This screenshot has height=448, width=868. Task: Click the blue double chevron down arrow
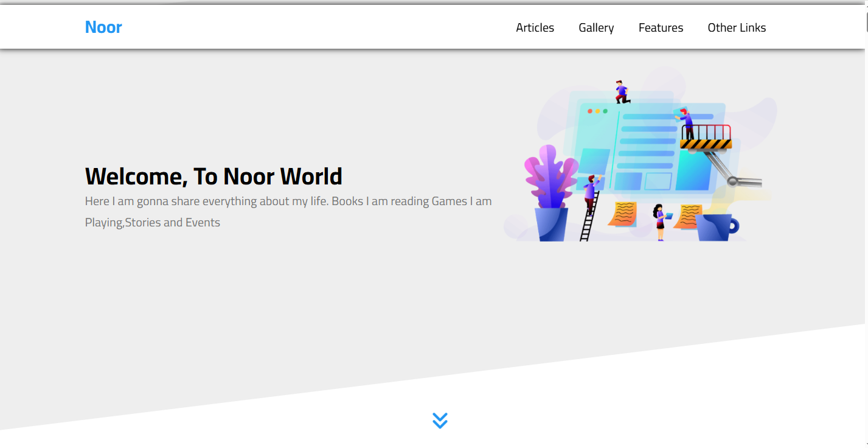pos(440,421)
